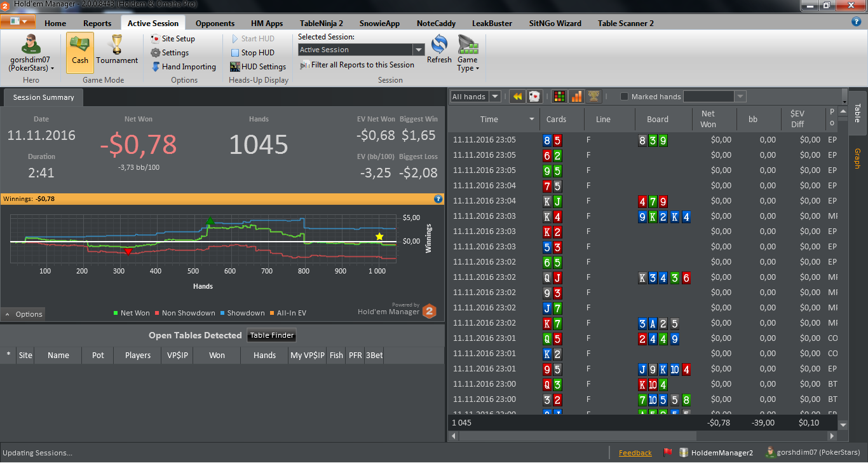Click the Refresh session icon
This screenshot has height=463, width=868.
click(x=439, y=50)
